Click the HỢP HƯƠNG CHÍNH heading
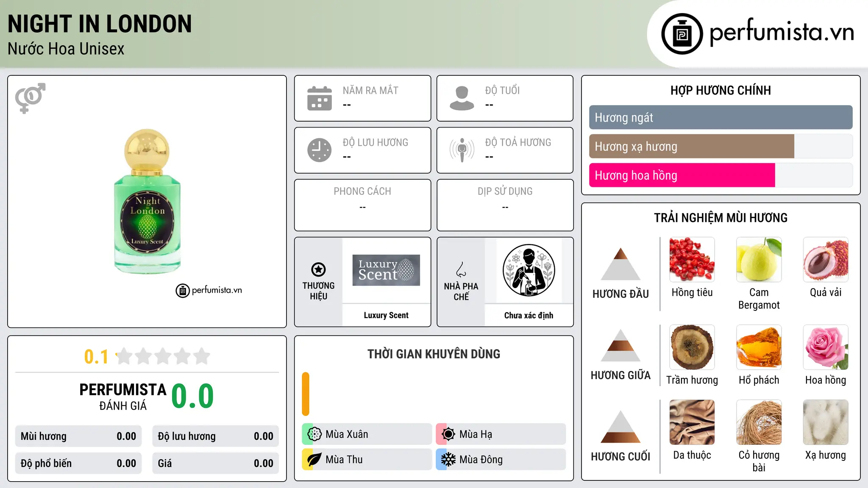Viewport: 868px width, 488px height. 721,90
